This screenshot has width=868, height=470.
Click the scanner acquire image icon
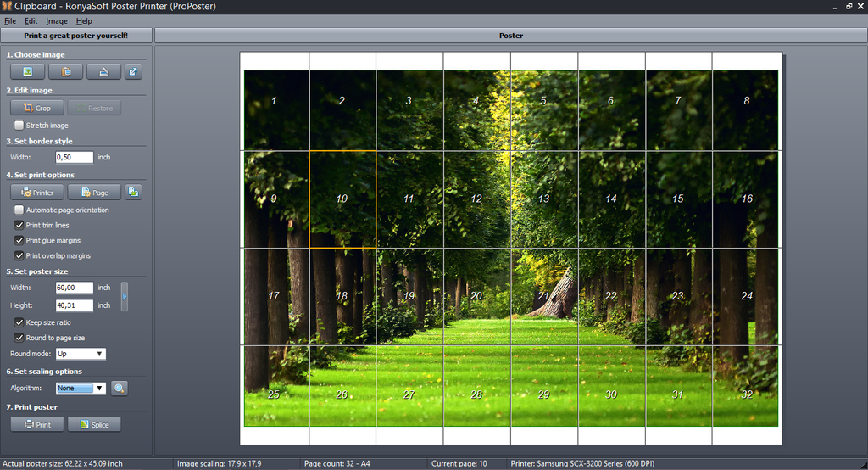[x=103, y=72]
